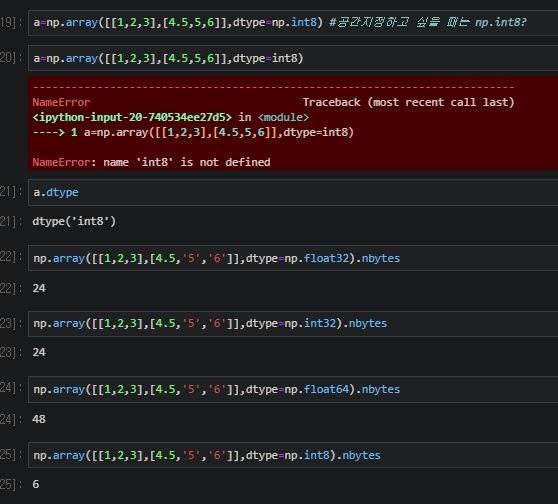The image size is (558, 504).
Task: Click code cell 19 with the Korean comment
Action: click(x=293, y=23)
